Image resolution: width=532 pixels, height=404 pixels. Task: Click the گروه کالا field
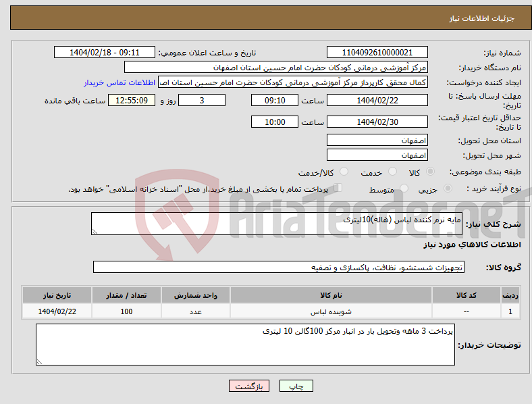click(279, 267)
